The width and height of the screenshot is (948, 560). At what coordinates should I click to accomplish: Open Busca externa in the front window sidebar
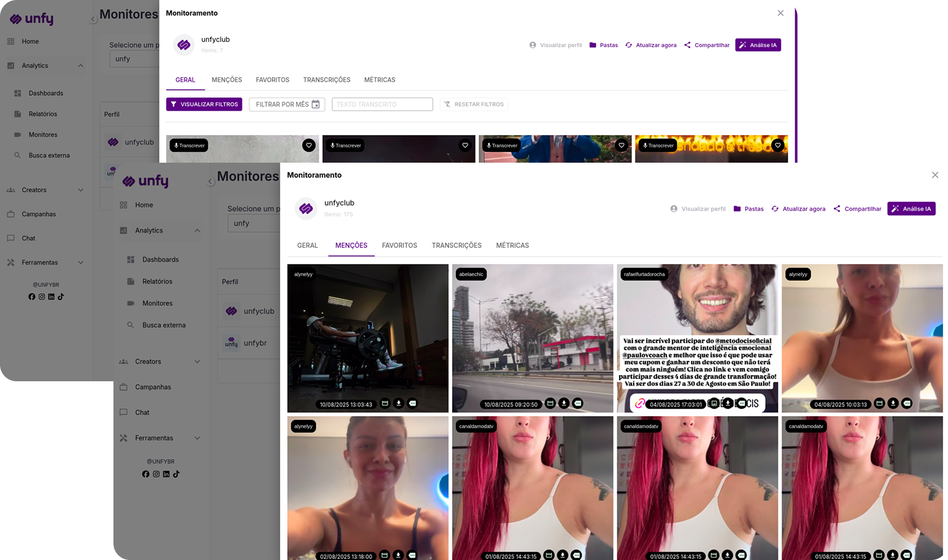point(164,325)
